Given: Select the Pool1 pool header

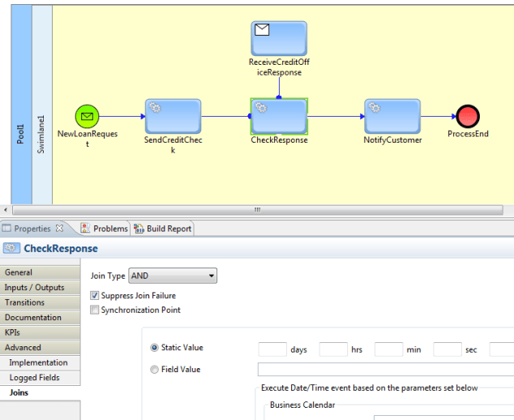Looking at the screenshot, I should point(21,105).
